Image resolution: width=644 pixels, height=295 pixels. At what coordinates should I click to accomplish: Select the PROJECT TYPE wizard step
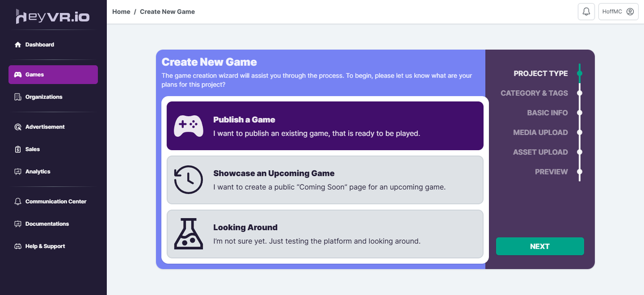(x=540, y=73)
